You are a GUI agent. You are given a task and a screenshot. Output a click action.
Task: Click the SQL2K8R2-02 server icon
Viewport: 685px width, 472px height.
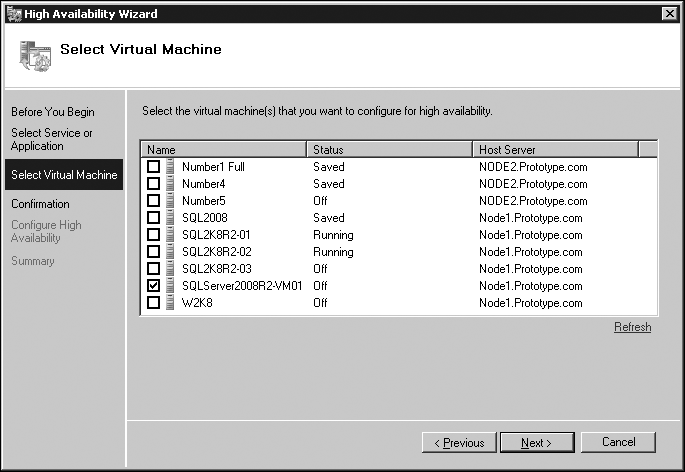click(170, 252)
